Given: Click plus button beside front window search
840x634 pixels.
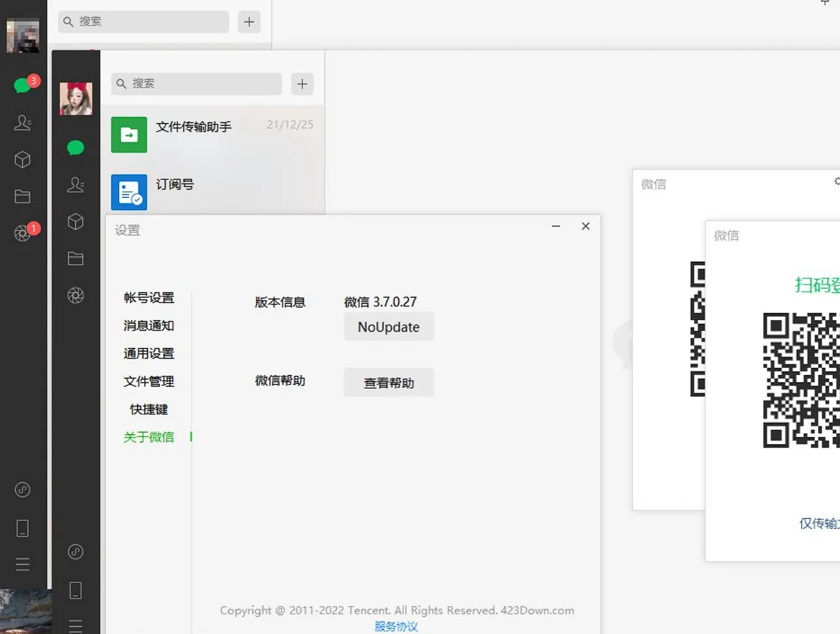Looking at the screenshot, I should click(x=302, y=84).
